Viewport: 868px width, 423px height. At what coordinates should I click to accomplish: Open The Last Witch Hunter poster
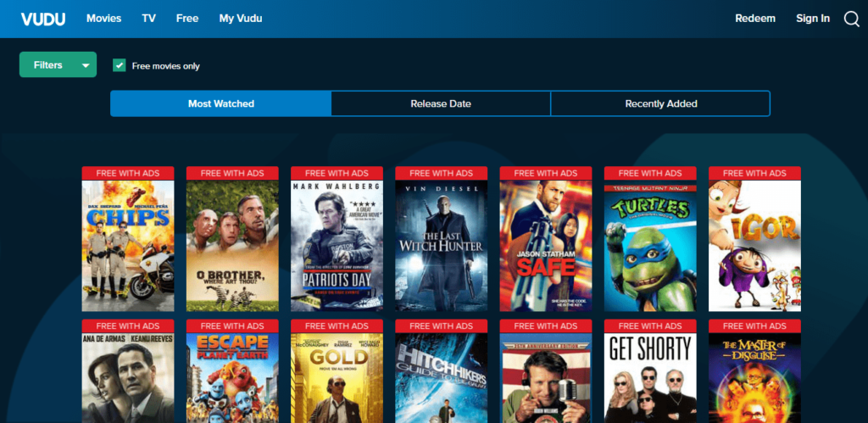(x=441, y=245)
